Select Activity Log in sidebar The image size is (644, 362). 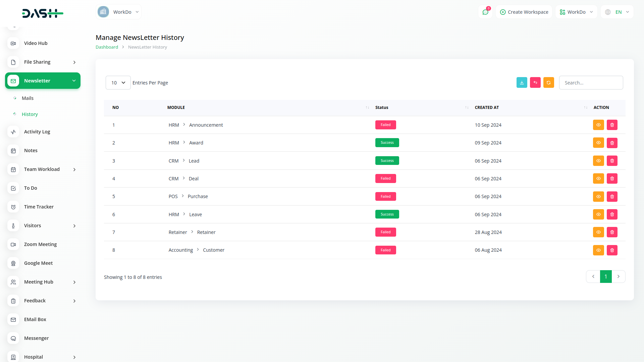tap(37, 132)
